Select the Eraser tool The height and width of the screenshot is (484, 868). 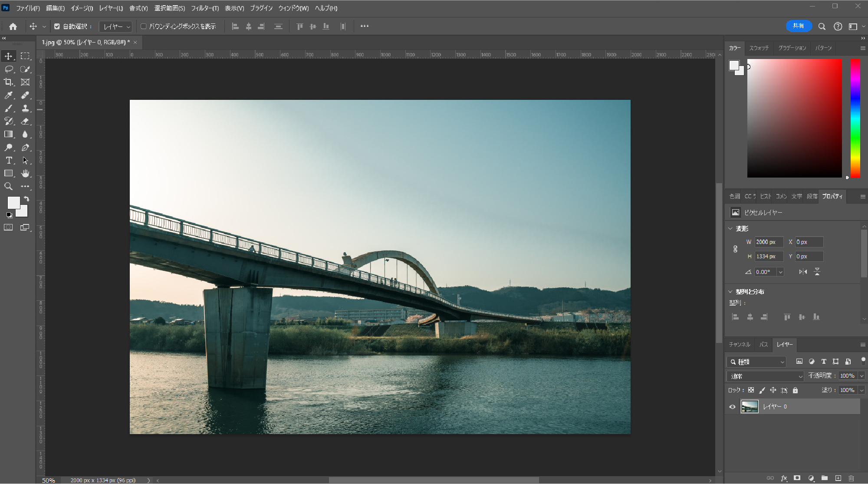pyautogui.click(x=25, y=121)
